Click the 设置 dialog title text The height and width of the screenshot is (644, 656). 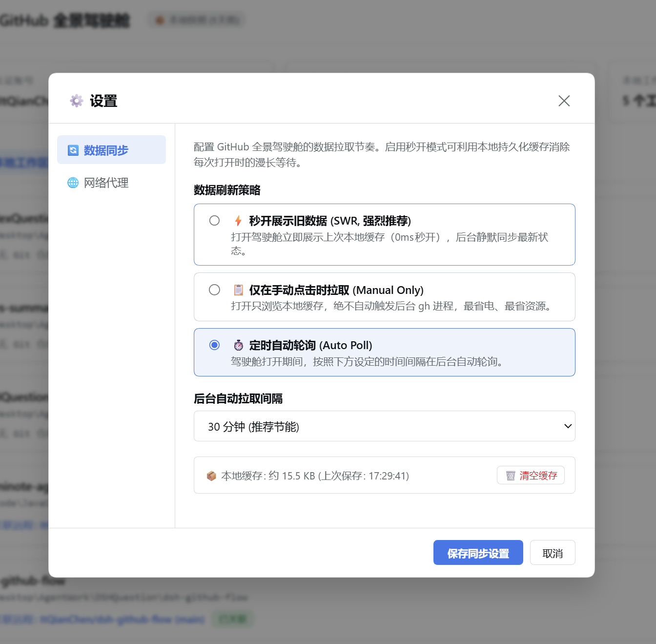103,101
